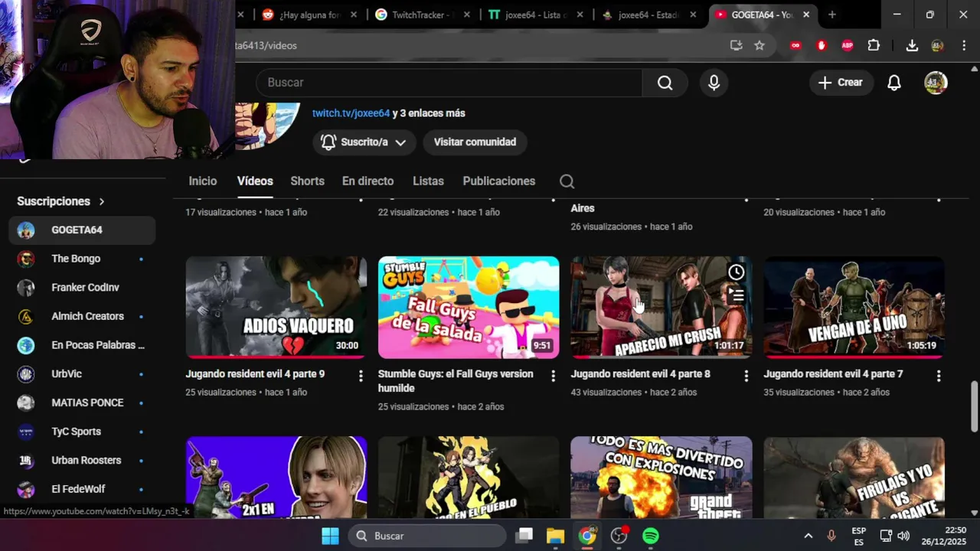Open VENGAN DE A UNO thumbnail
The height and width of the screenshot is (551, 980).
pyautogui.click(x=854, y=307)
